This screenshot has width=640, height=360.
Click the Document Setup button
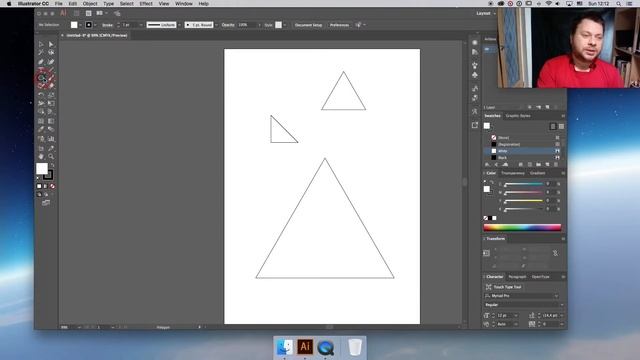[x=308, y=25]
